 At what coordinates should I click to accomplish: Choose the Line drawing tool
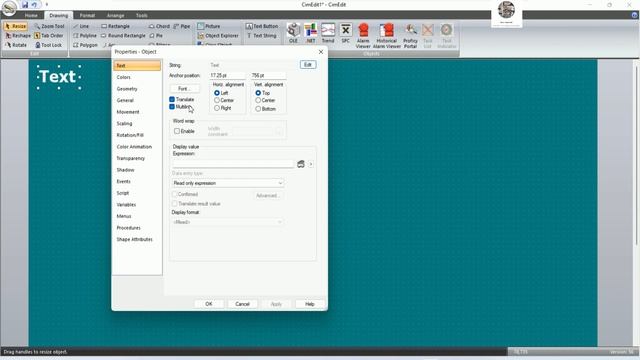(x=81, y=26)
